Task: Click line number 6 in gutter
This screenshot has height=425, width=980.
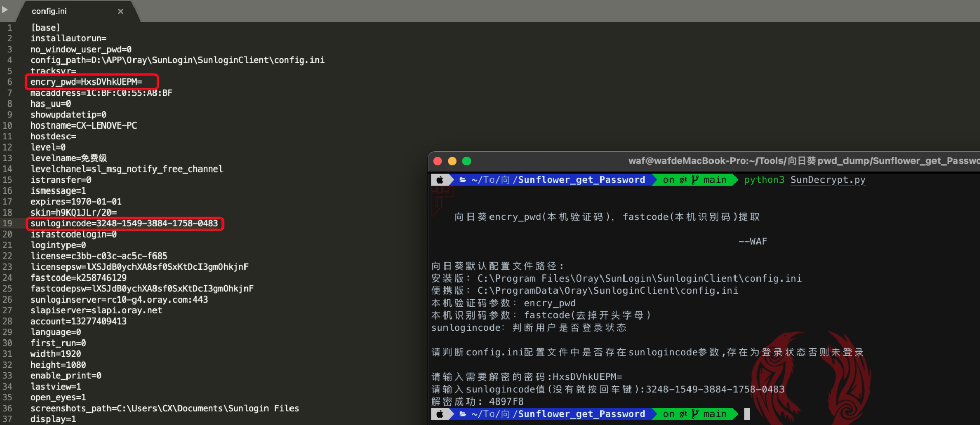Action: pos(9,82)
